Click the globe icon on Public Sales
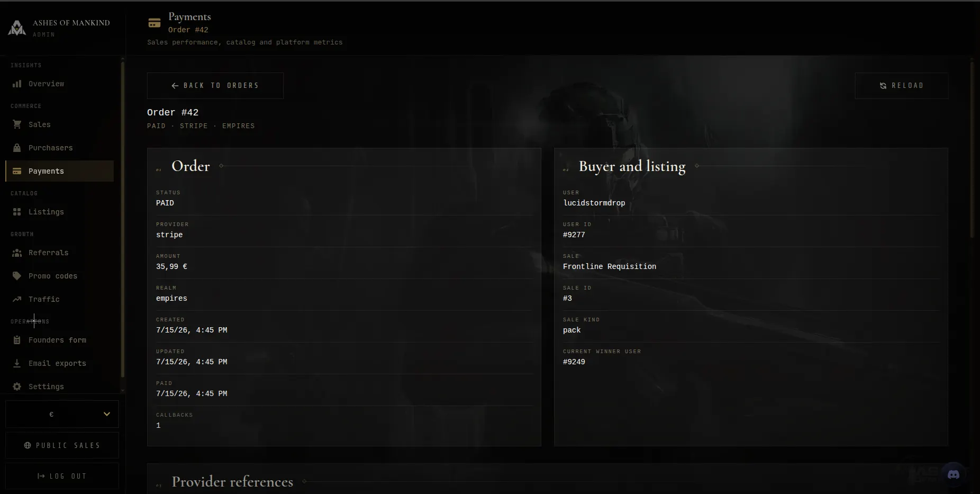Viewport: 980px width, 494px height. click(28, 445)
